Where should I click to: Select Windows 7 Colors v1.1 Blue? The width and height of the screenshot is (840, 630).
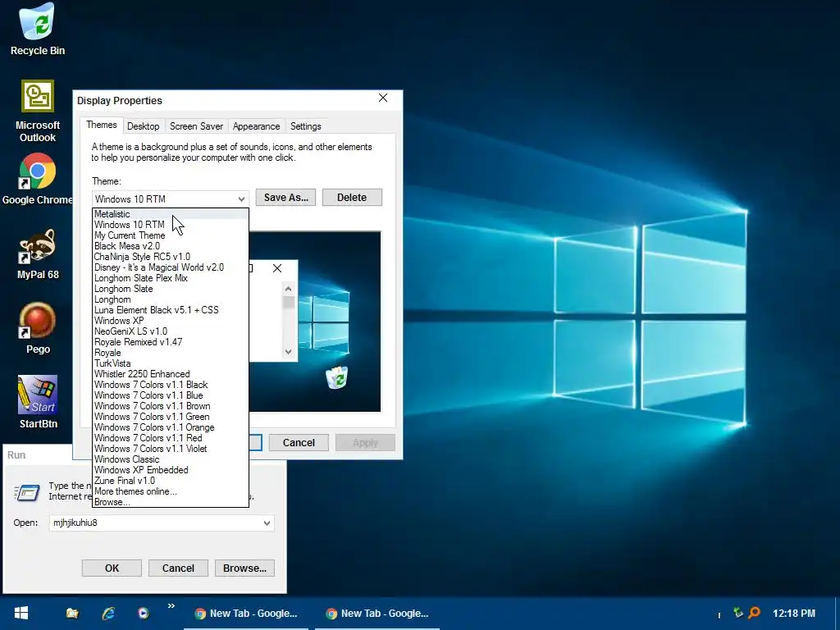171,395
